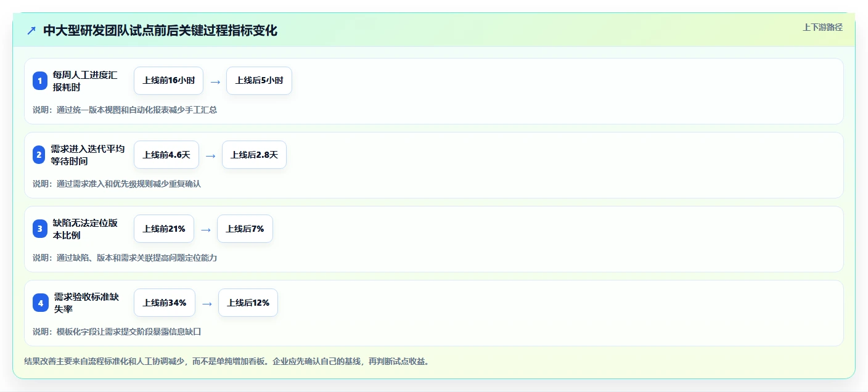Click the note about 需求准入和优先级规则
Viewport: 868px width, 392px height.
click(117, 184)
